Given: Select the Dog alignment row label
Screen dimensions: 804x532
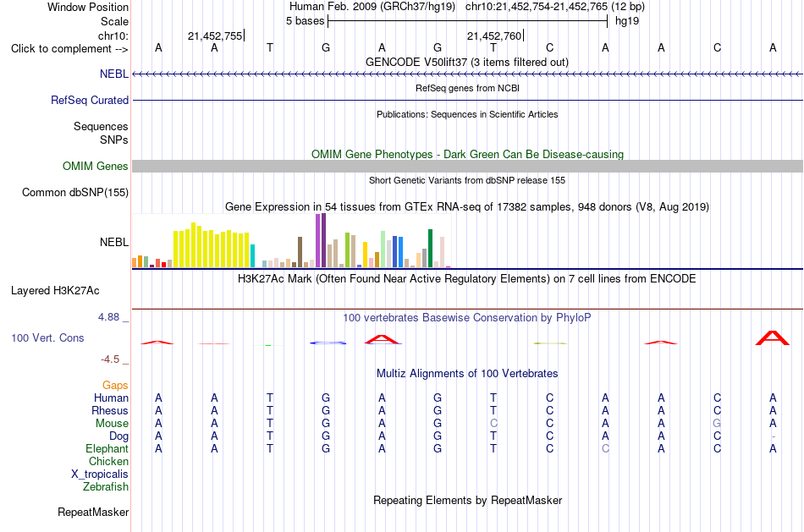Looking at the screenshot, I should point(118,436).
